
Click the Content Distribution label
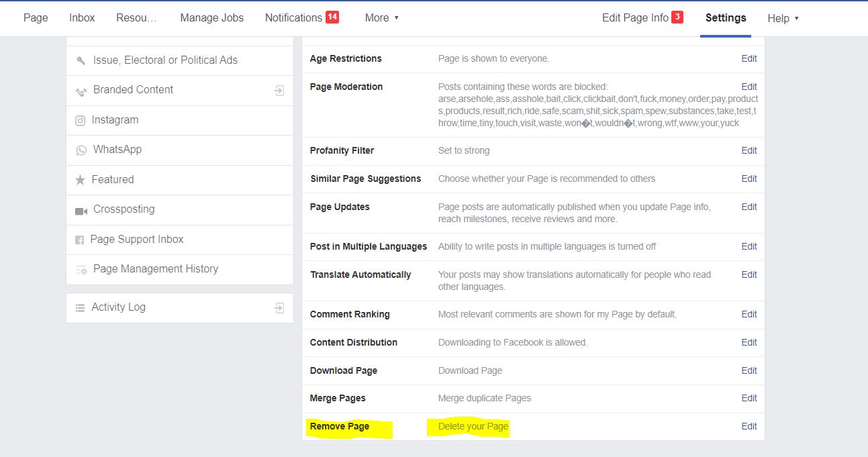pyautogui.click(x=354, y=342)
